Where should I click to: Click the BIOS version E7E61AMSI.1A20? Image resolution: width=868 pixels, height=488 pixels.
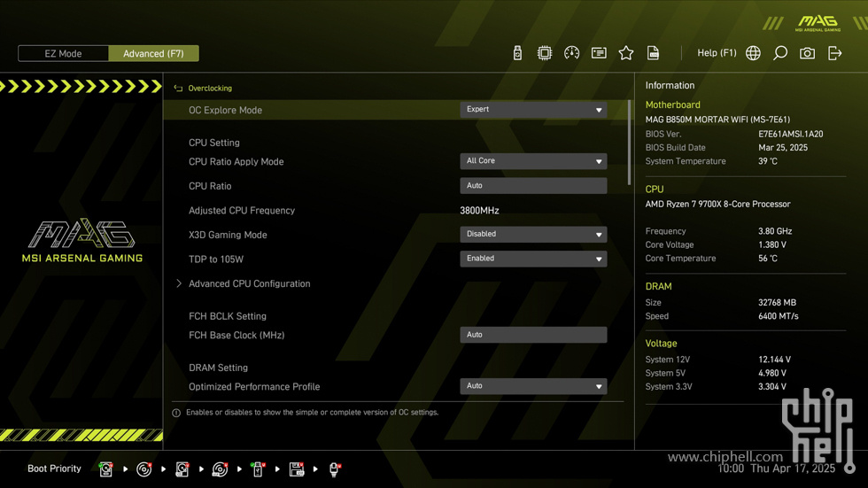790,134
